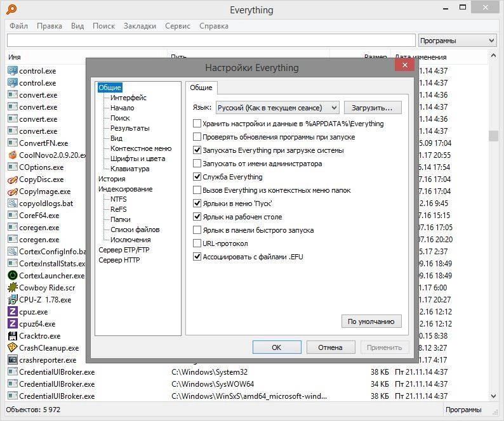Screen dimensions: 504x421
Task: Click the CopyImage.exe file icon
Action: [x=13, y=191]
